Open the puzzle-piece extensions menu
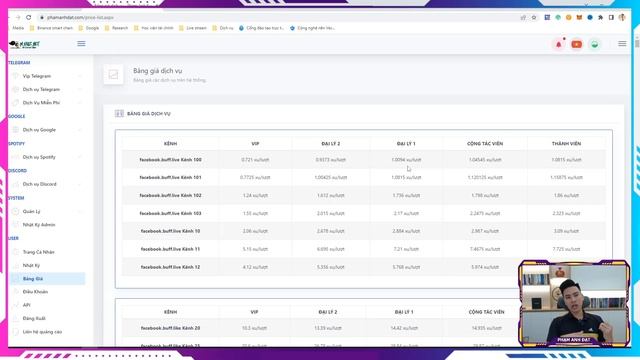640x360 pixels. pyautogui.click(x=600, y=18)
